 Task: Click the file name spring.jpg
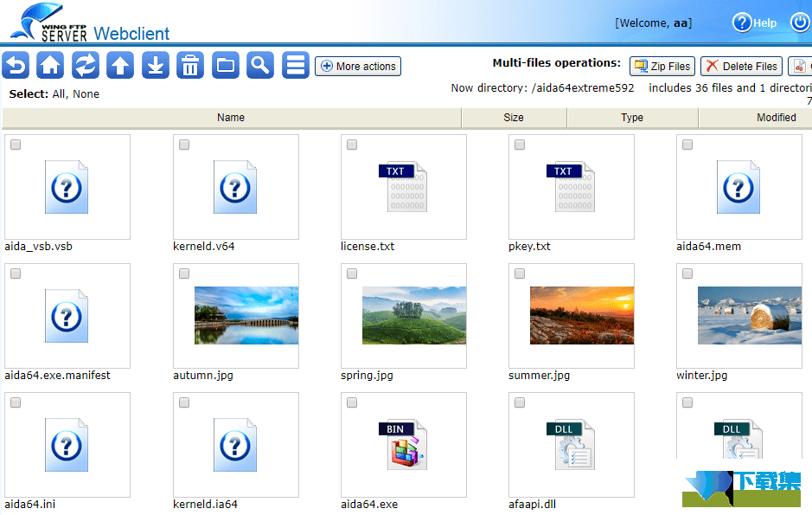[x=367, y=376]
